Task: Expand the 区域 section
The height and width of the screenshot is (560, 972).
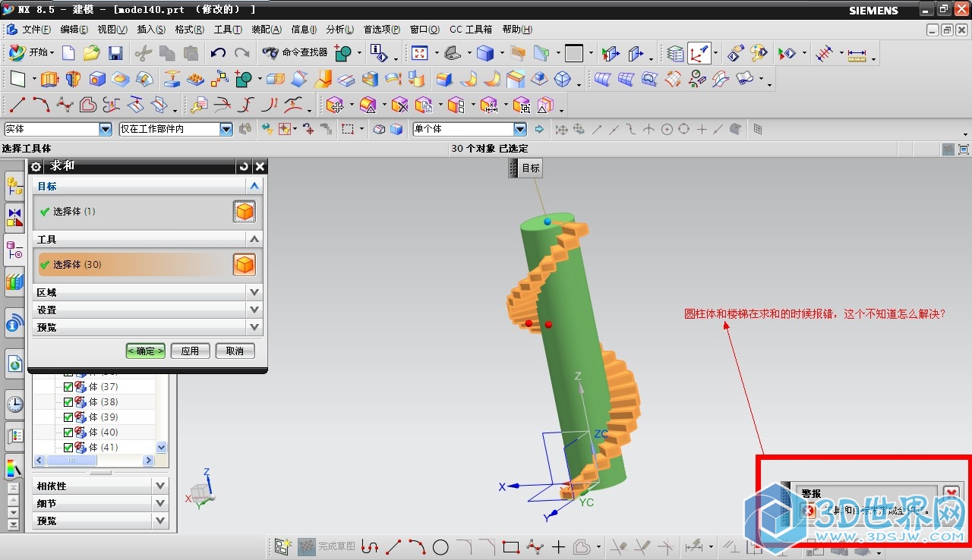Action: pyautogui.click(x=254, y=292)
